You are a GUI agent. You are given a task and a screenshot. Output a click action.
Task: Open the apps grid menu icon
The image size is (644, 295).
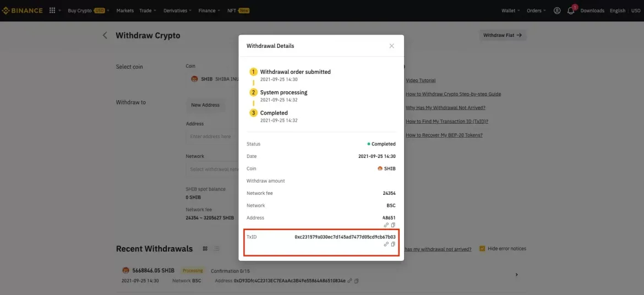click(52, 10)
